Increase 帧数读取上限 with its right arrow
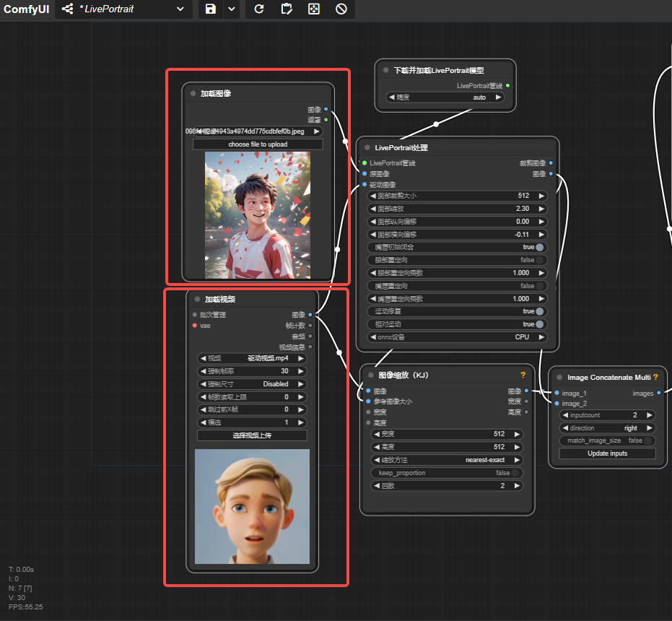Viewport: 672px width, 621px height. 301,396
